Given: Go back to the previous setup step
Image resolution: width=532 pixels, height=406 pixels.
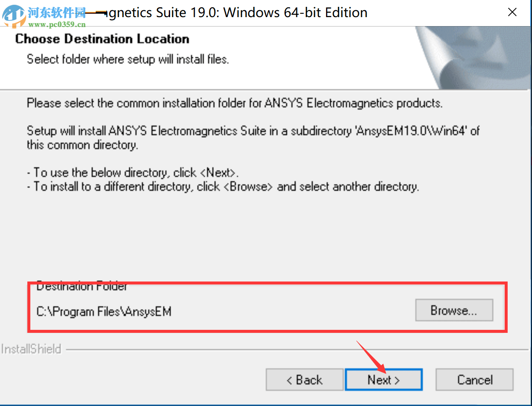Looking at the screenshot, I should click(x=304, y=379).
